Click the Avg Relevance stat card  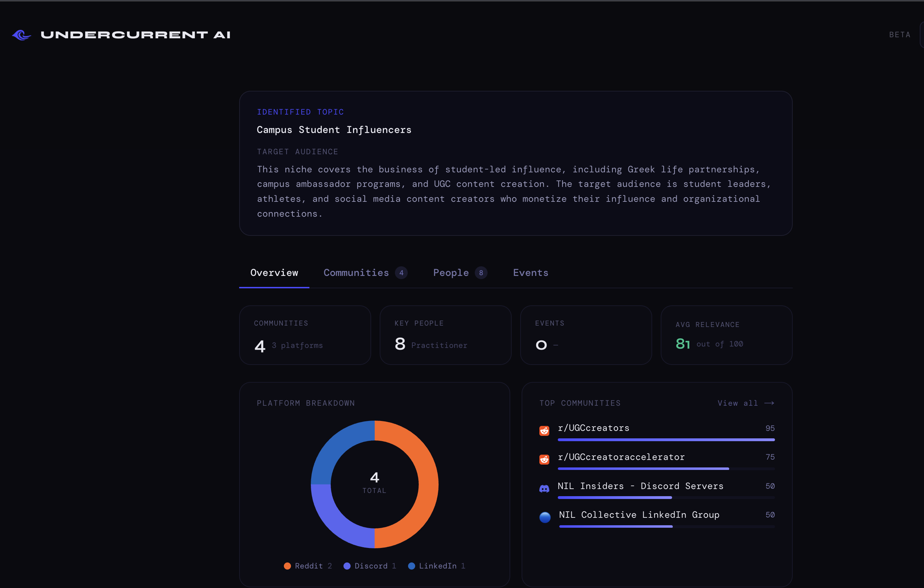click(x=726, y=335)
